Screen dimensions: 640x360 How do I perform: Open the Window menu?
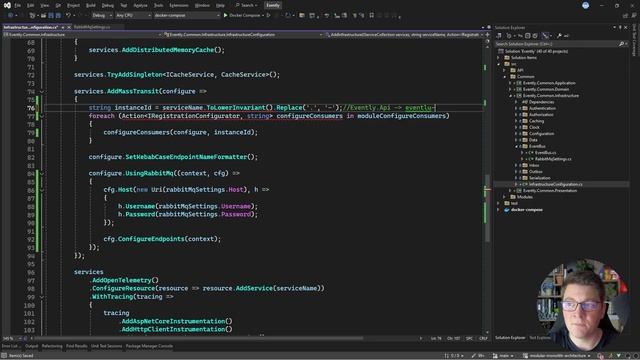pyautogui.click(x=202, y=5)
